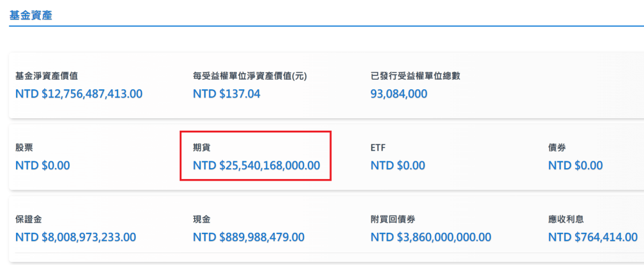Click the 現金 label
This screenshot has width=644, height=265.
click(x=202, y=219)
